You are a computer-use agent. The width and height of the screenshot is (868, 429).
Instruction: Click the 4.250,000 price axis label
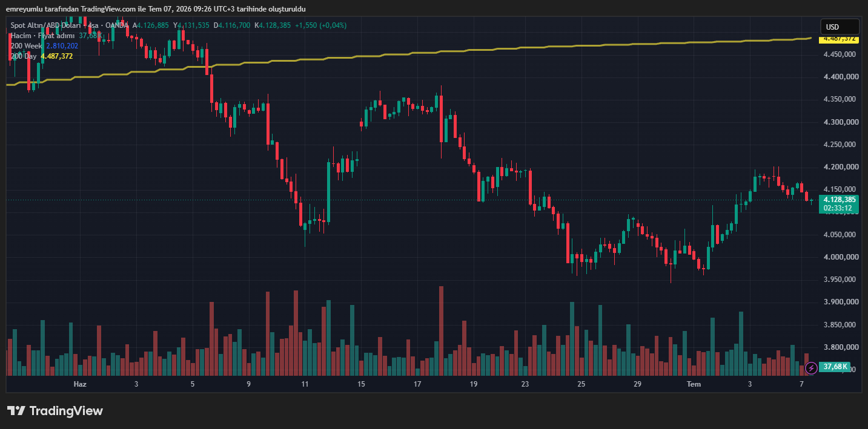pos(840,145)
